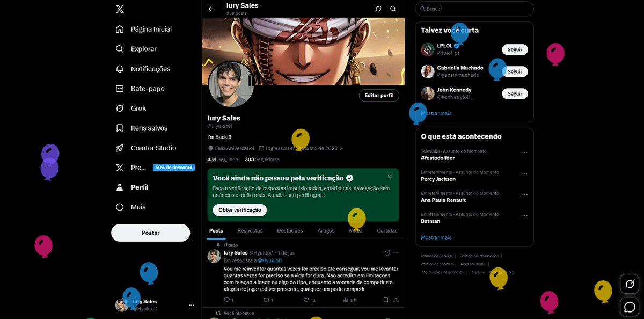
Task: Go to Perfil in sidebar
Action: (132, 187)
